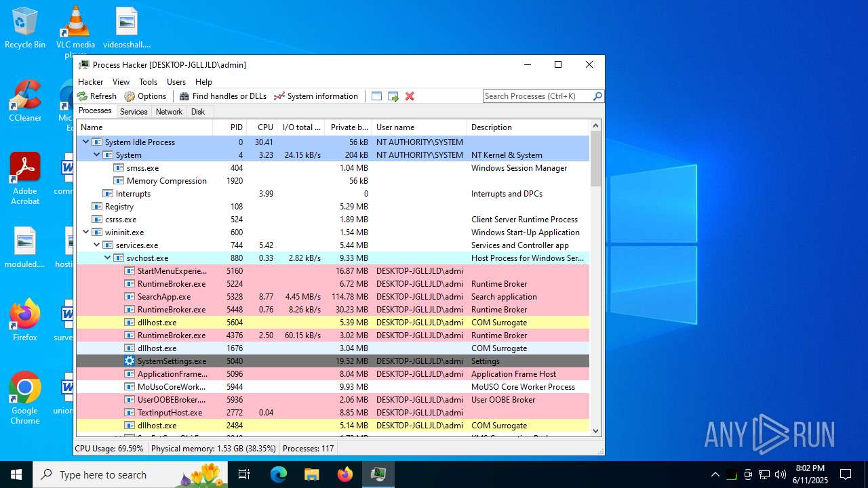The width and height of the screenshot is (868, 488).
Task: Select RuntimeBroker.exe with PID 4376
Action: point(333,335)
